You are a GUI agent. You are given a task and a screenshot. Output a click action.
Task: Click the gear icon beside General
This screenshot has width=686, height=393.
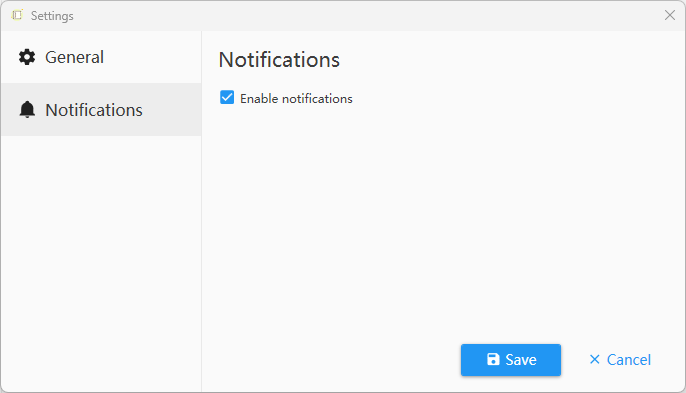pyautogui.click(x=27, y=57)
